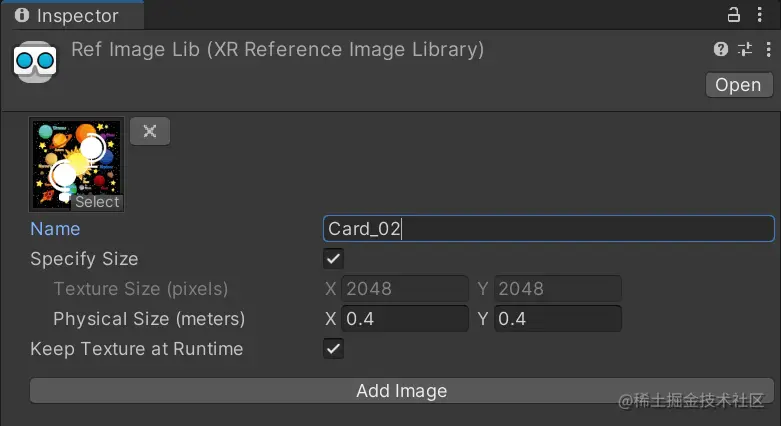Click the Inspector info icon
Screen dimensions: 781x426
click(22, 15)
